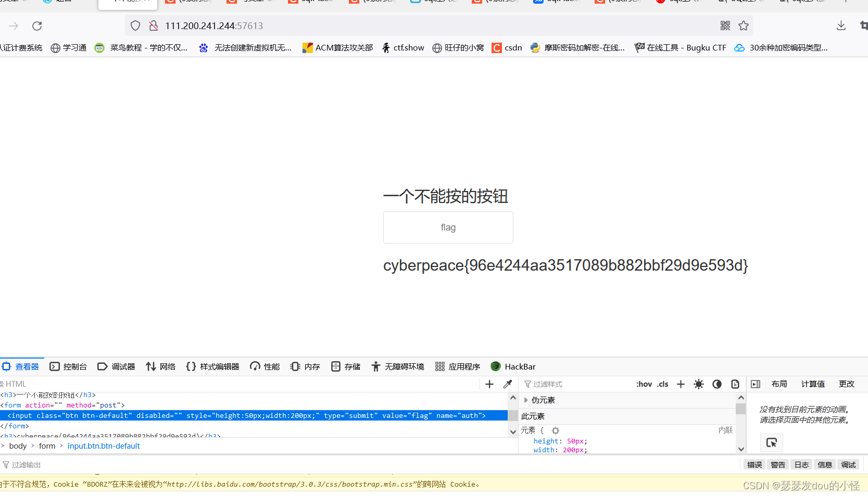This screenshot has height=496, width=868.
Task: Click the 过滤样式 filter styles field
Action: click(575, 384)
